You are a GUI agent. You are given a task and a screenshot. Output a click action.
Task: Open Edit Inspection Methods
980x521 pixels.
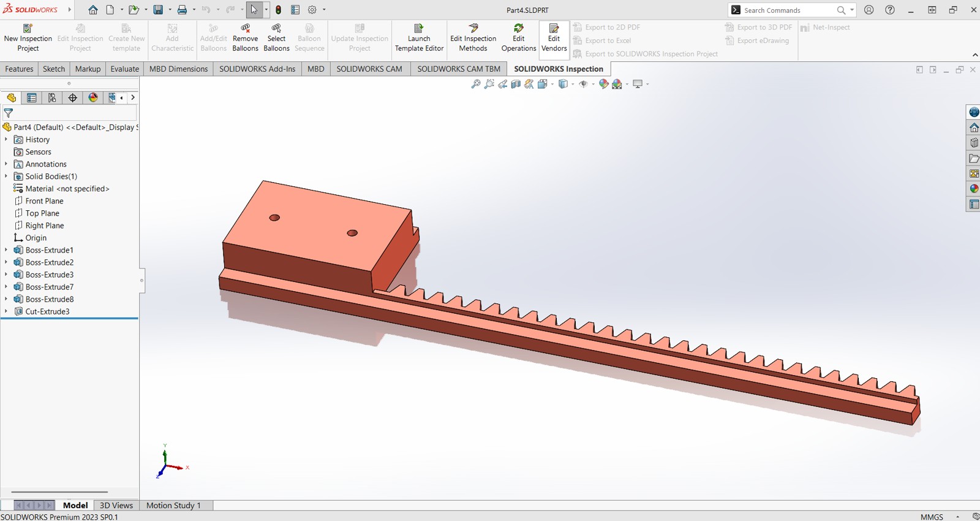pos(473,38)
